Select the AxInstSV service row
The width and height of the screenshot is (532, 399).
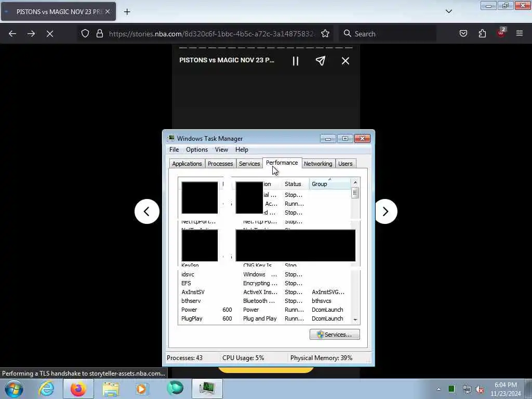click(x=264, y=292)
